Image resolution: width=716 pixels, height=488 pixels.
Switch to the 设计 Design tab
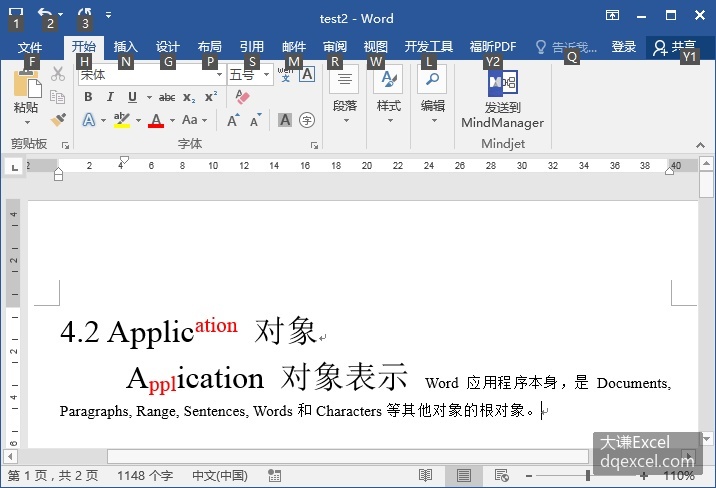point(168,47)
